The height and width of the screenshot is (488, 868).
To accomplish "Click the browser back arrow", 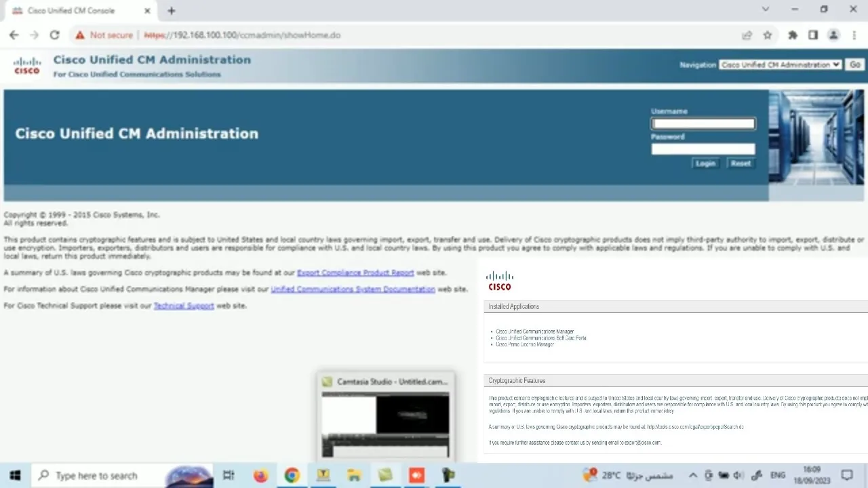I will pos(14,35).
